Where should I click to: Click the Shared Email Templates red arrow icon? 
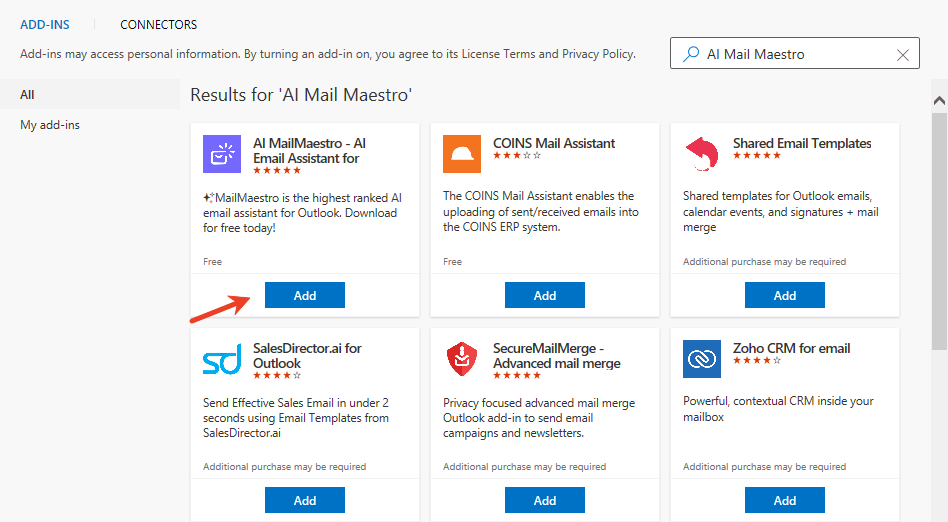702,154
